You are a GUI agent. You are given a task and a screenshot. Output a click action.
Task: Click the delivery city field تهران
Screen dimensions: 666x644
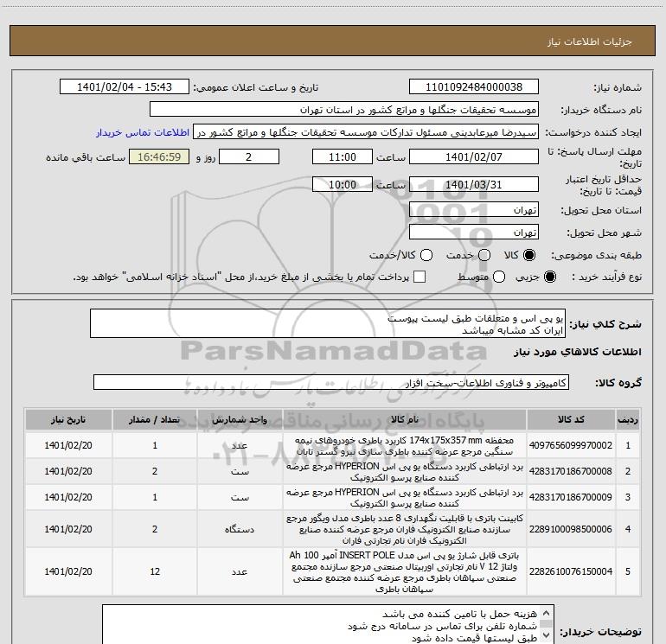pyautogui.click(x=474, y=233)
